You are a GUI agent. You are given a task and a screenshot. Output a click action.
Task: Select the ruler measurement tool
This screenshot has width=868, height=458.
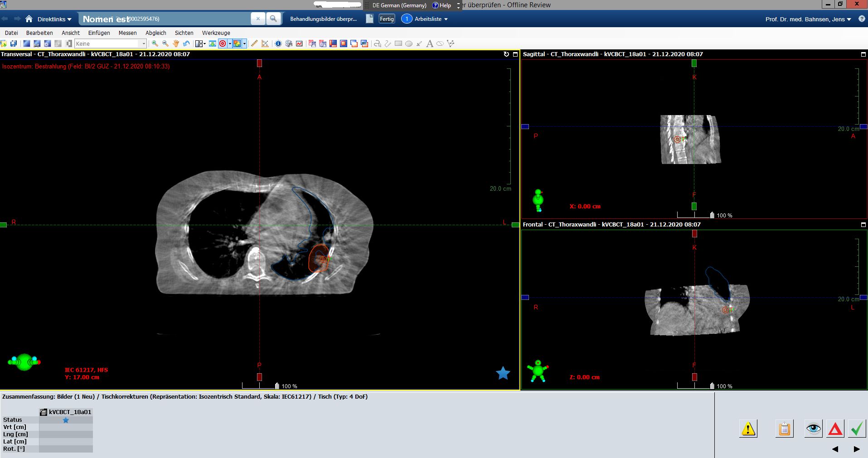click(x=253, y=43)
